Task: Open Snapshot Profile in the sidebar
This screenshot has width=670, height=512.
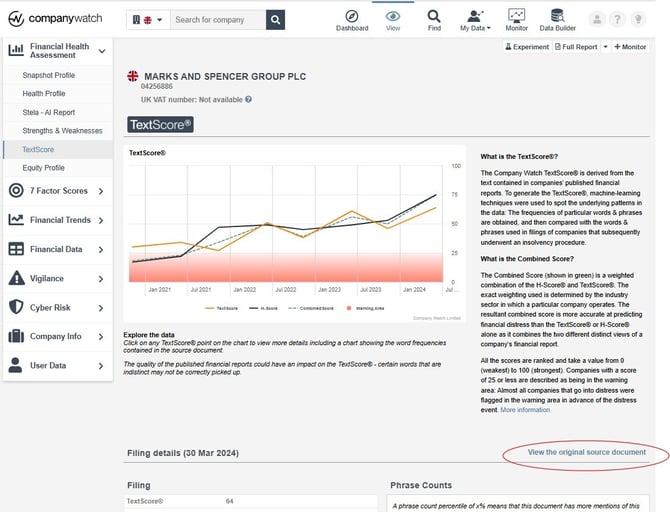Action: 49,75
